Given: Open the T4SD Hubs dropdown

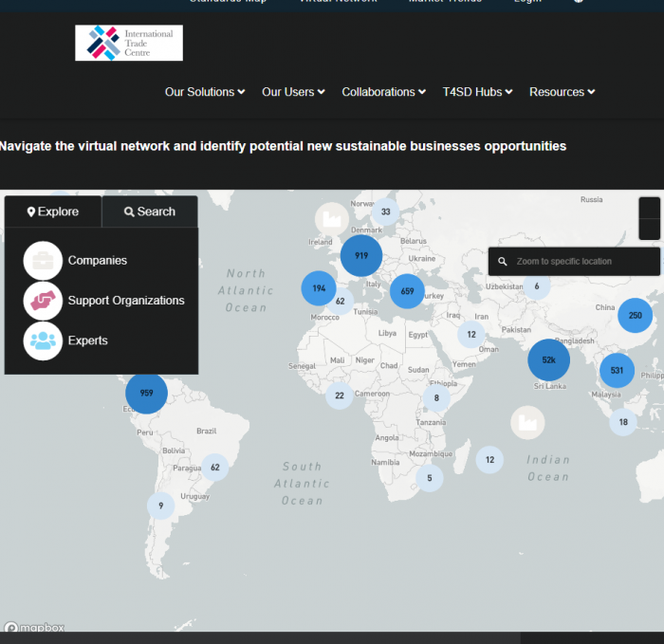Looking at the screenshot, I should [x=477, y=92].
